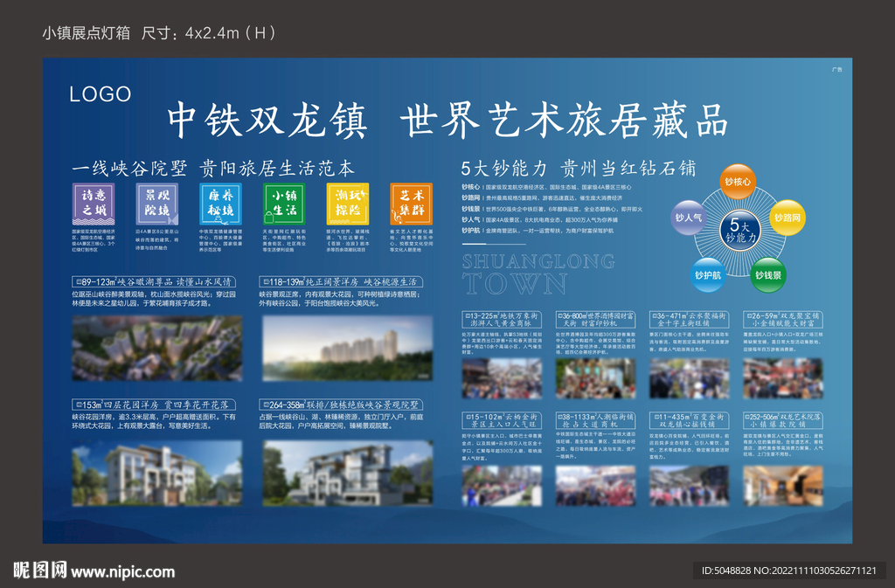Click the 26-59㎡ 双龙聚宝铺 label box
This screenshot has height=588, width=895.
(783, 319)
